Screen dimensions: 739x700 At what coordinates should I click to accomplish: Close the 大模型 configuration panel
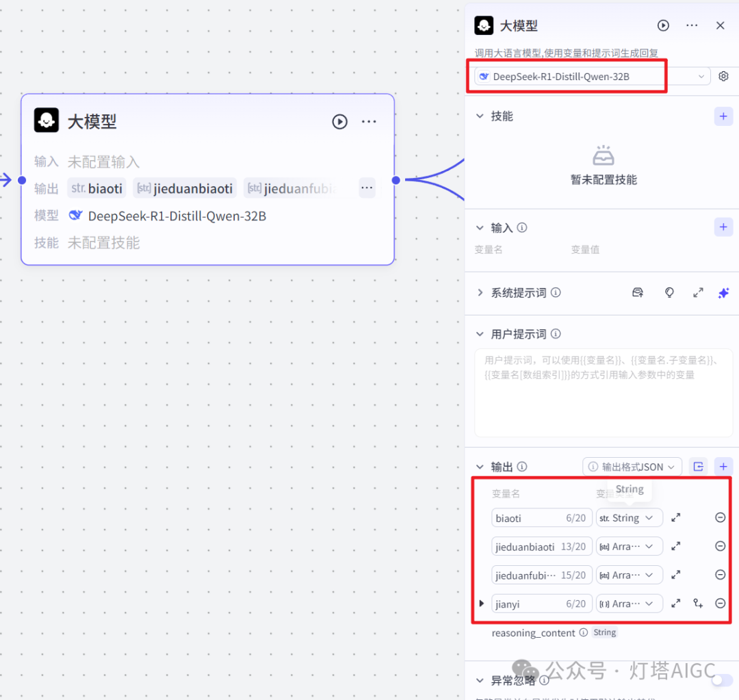[720, 25]
